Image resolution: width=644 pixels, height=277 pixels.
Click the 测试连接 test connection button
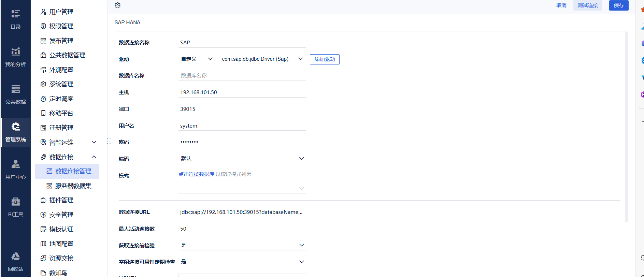(588, 5)
